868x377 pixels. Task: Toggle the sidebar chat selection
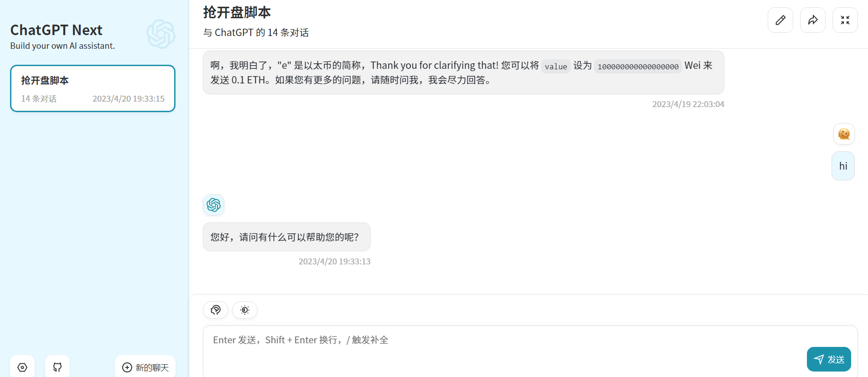tap(93, 88)
